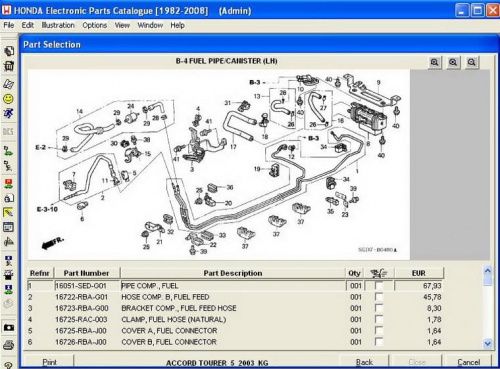This screenshot has height=369, width=500.
Task: Click the form window sidebar icon
Action: click(x=9, y=227)
